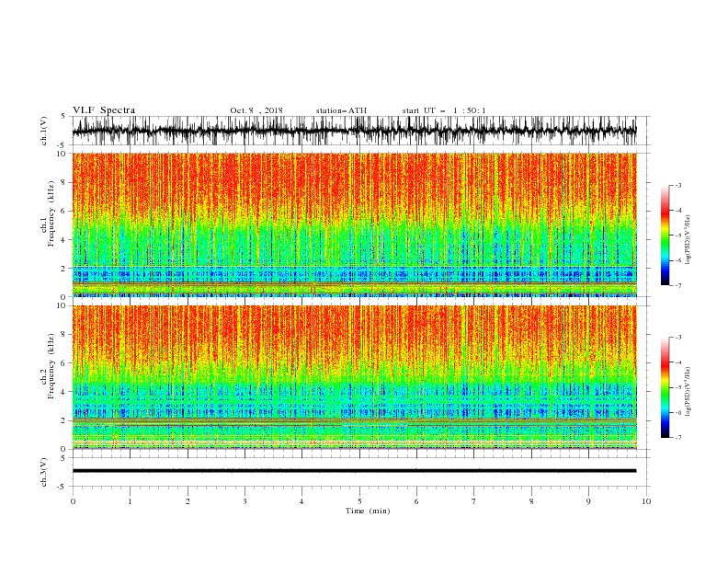The height and width of the screenshot is (563, 728).
Task: Click the ch.1 voltage waveform trace
Action: (x=354, y=131)
